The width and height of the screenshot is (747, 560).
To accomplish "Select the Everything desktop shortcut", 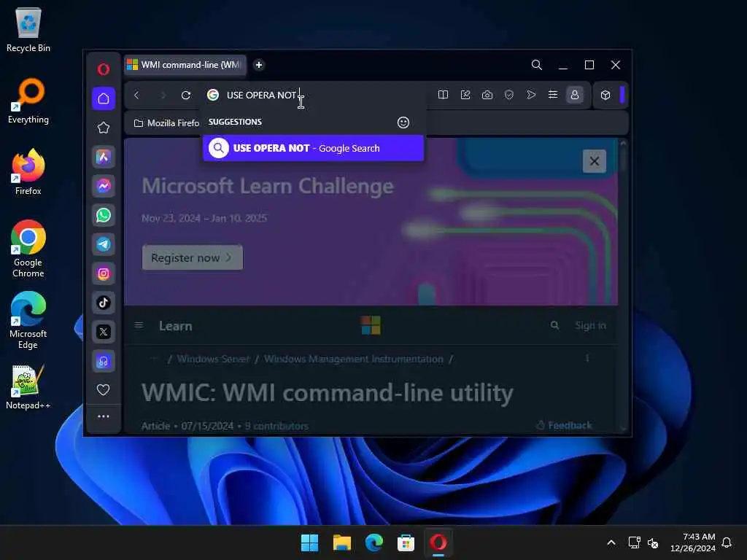I will coord(28,101).
